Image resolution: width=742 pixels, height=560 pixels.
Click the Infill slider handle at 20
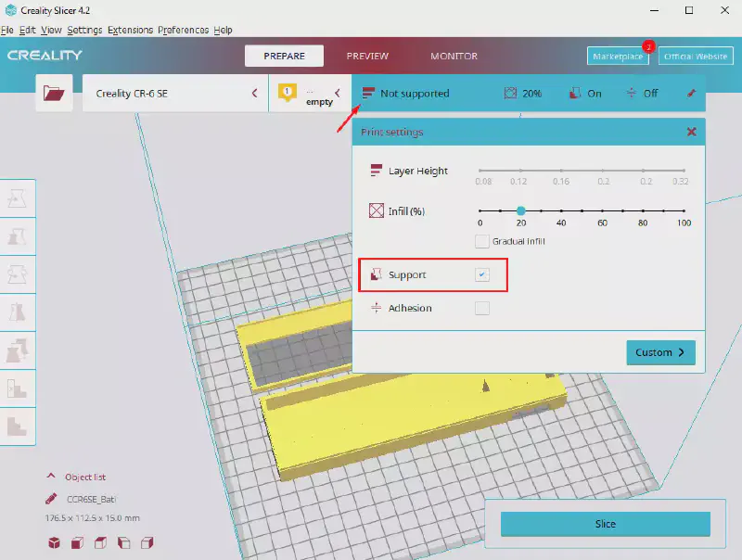point(520,210)
